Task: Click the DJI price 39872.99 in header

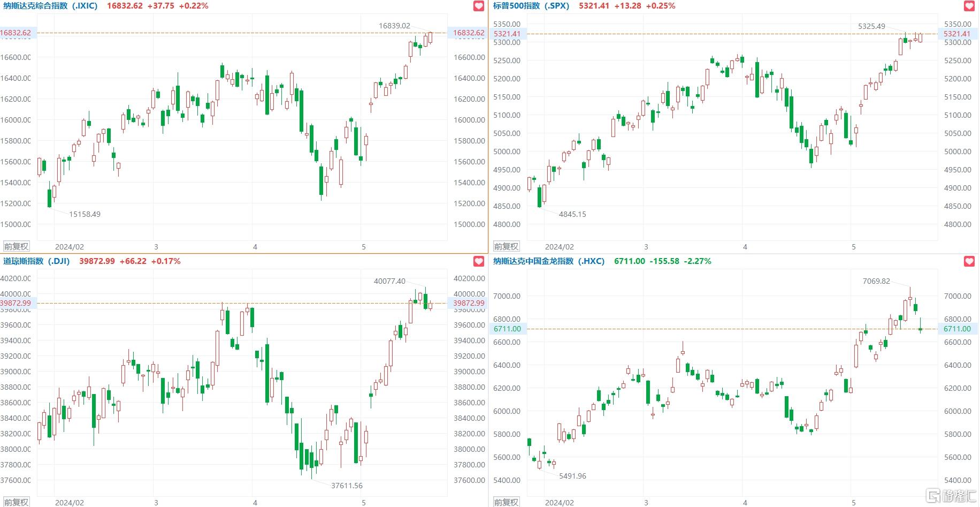Action: click(97, 261)
